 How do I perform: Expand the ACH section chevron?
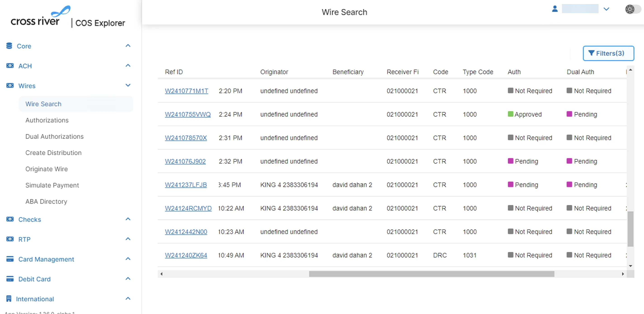128,66
